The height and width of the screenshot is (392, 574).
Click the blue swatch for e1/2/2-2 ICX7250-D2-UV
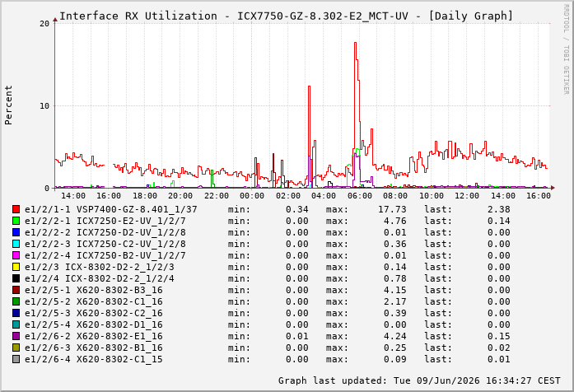click(x=16, y=232)
